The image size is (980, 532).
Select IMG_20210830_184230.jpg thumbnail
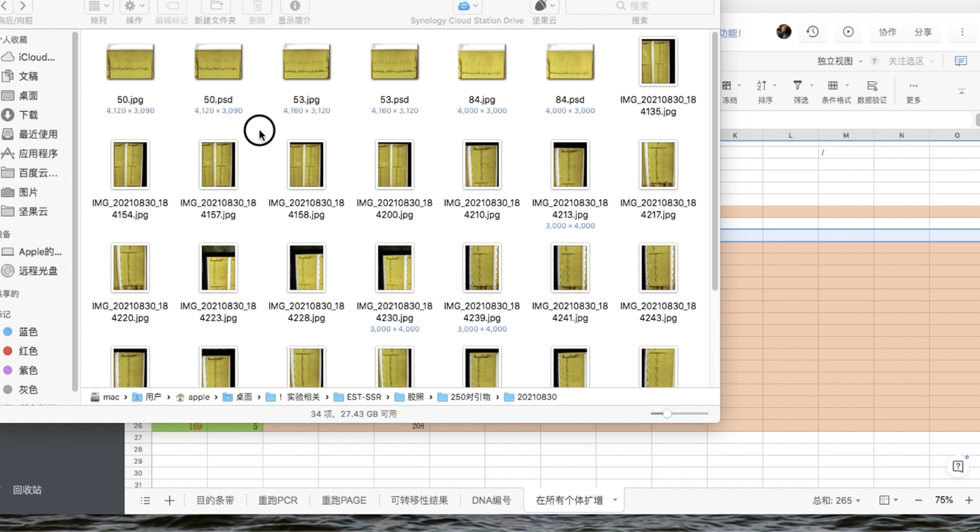(395, 267)
